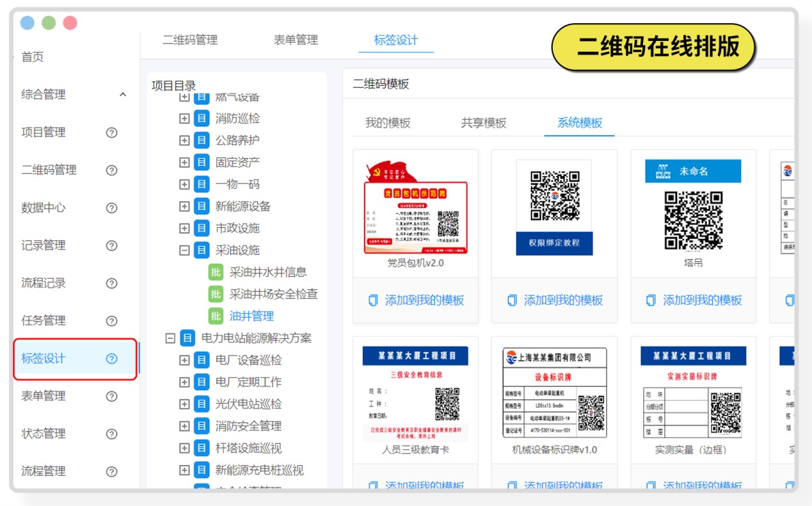812x506 pixels.
Task: Collapse 电力电站能源解决方案 project node
Action: [x=170, y=338]
